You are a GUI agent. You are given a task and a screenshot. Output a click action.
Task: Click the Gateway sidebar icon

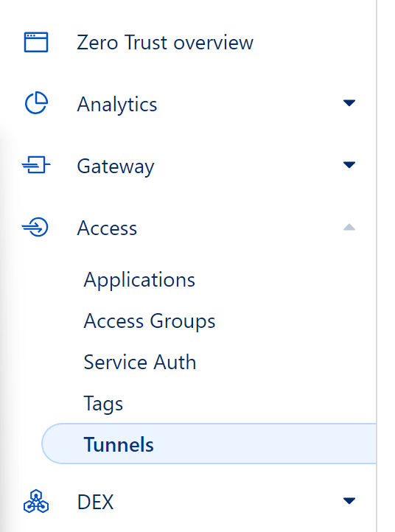click(36, 164)
